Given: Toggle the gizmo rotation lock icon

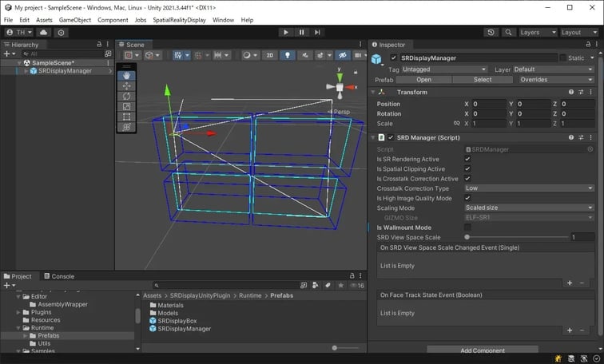Looking at the screenshot, I should (x=356, y=72).
